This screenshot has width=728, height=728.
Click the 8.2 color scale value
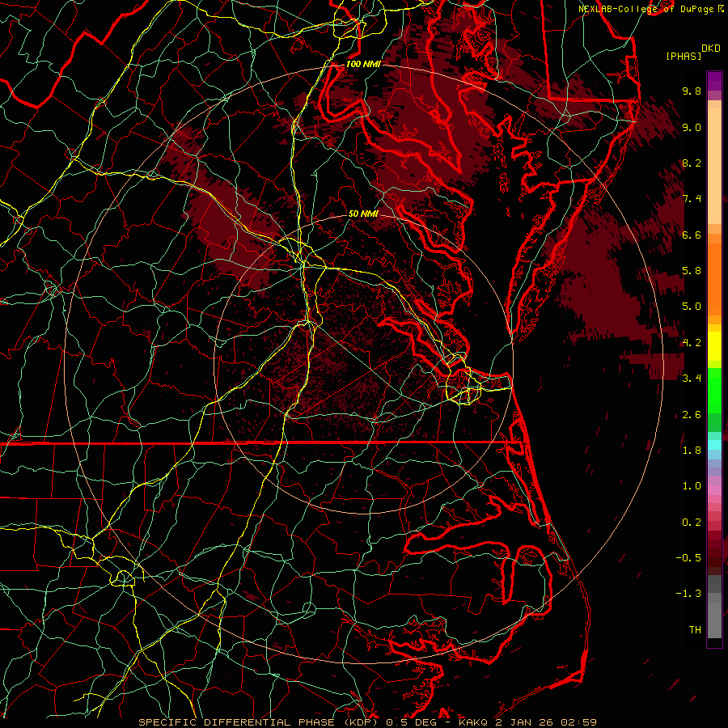pos(692,163)
